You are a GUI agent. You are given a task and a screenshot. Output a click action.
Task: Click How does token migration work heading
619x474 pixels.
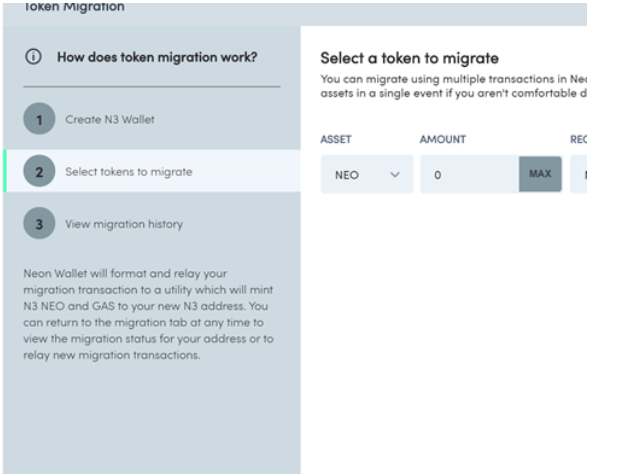pyautogui.click(x=157, y=57)
